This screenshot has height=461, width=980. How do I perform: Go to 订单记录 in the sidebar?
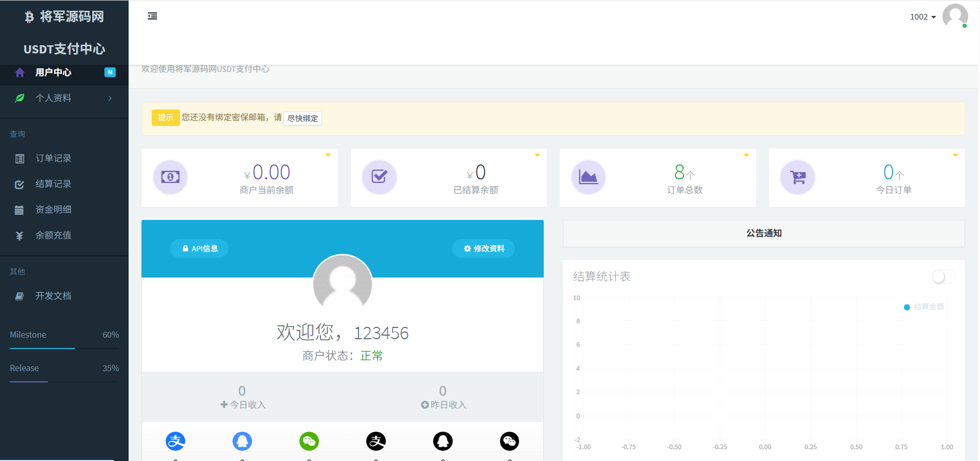tap(64, 158)
